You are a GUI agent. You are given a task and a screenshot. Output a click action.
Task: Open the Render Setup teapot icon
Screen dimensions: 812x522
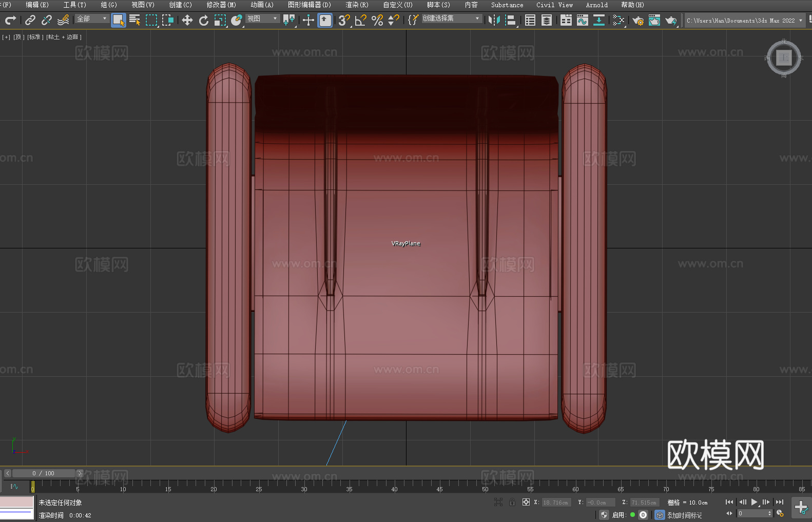coord(637,20)
